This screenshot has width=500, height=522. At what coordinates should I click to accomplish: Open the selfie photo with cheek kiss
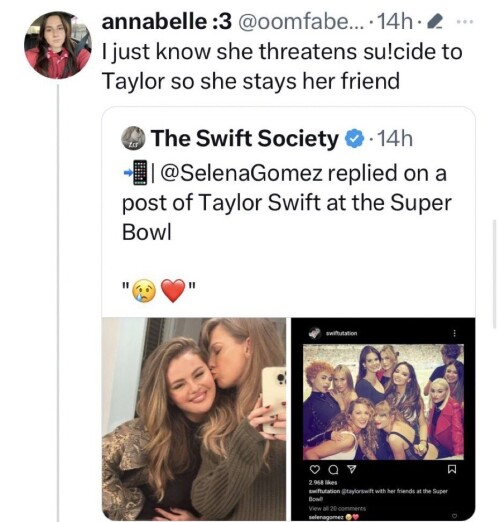click(x=194, y=419)
